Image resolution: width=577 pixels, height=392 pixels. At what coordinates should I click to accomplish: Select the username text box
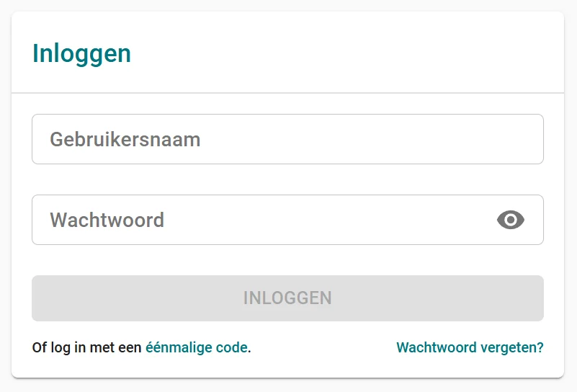coord(287,139)
